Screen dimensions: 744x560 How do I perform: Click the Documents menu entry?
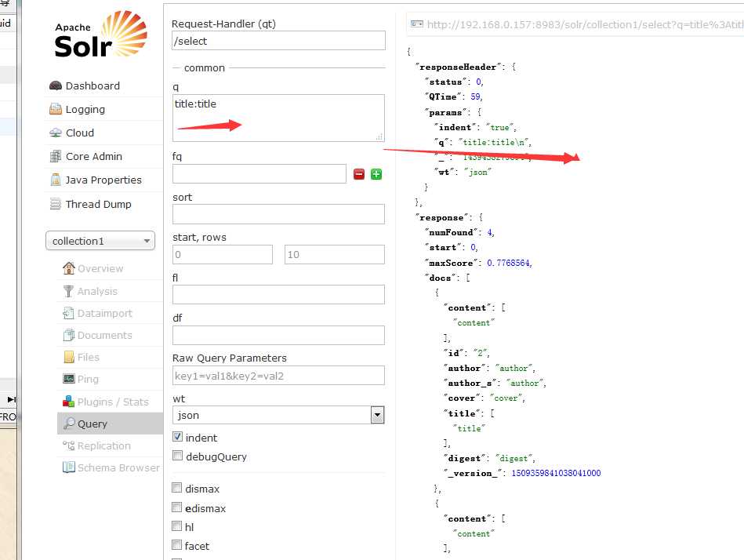pyautogui.click(x=105, y=335)
